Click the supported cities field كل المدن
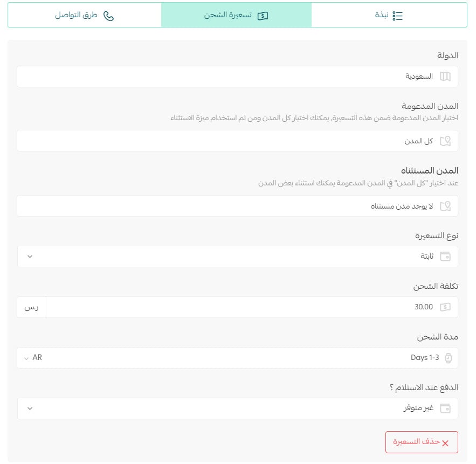 coord(237,141)
